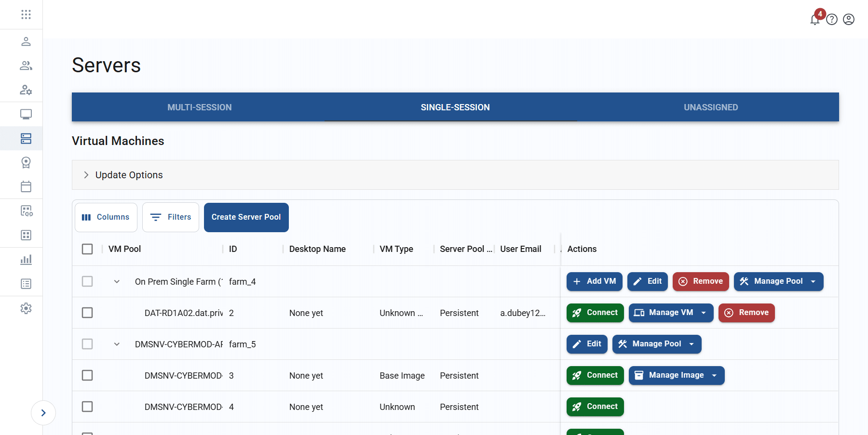Click the desktop monitor sidebar icon
The height and width of the screenshot is (435, 868).
pos(26,114)
